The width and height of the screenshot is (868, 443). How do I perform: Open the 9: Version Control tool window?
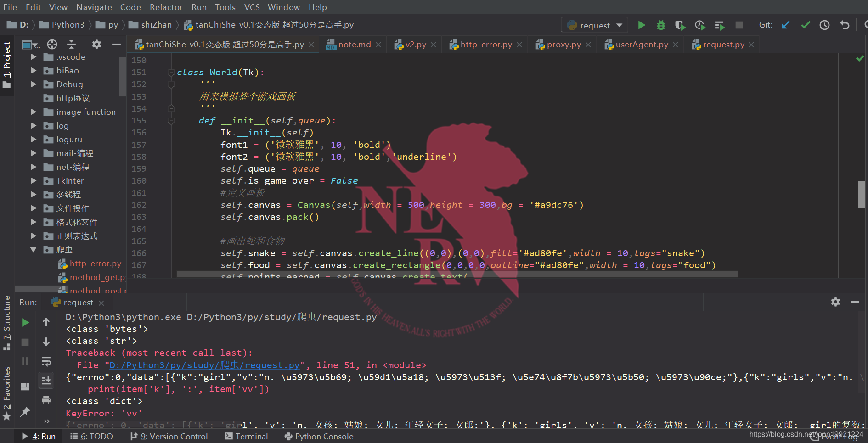pyautogui.click(x=169, y=437)
